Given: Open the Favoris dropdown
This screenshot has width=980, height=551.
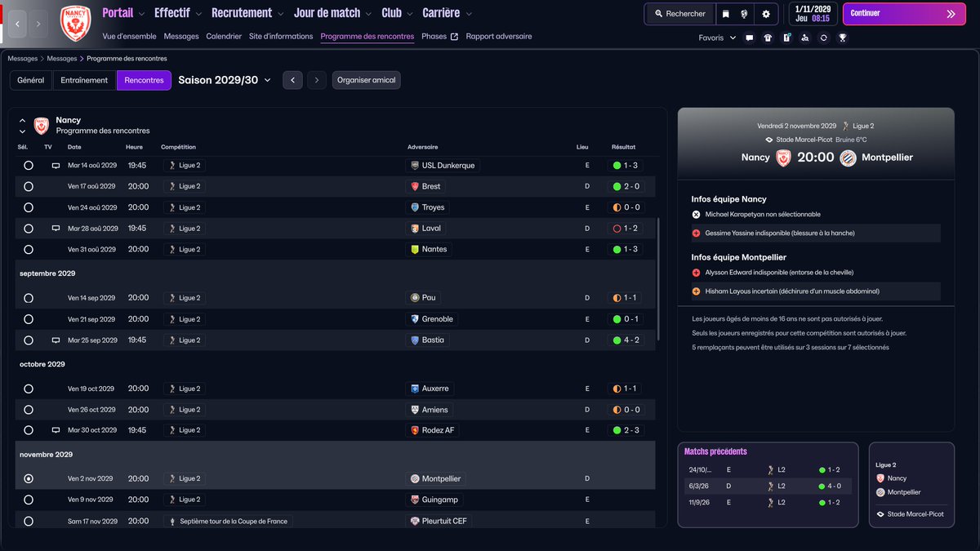Looking at the screenshot, I should tap(717, 38).
